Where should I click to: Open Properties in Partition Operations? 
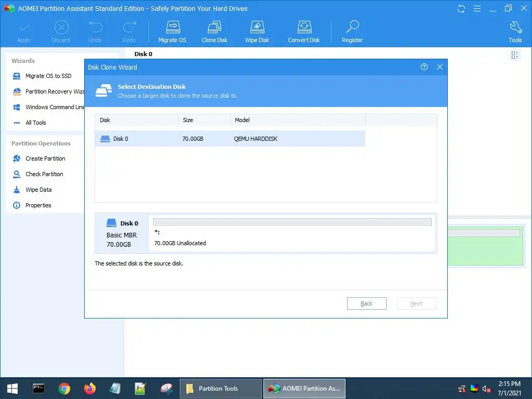38,205
